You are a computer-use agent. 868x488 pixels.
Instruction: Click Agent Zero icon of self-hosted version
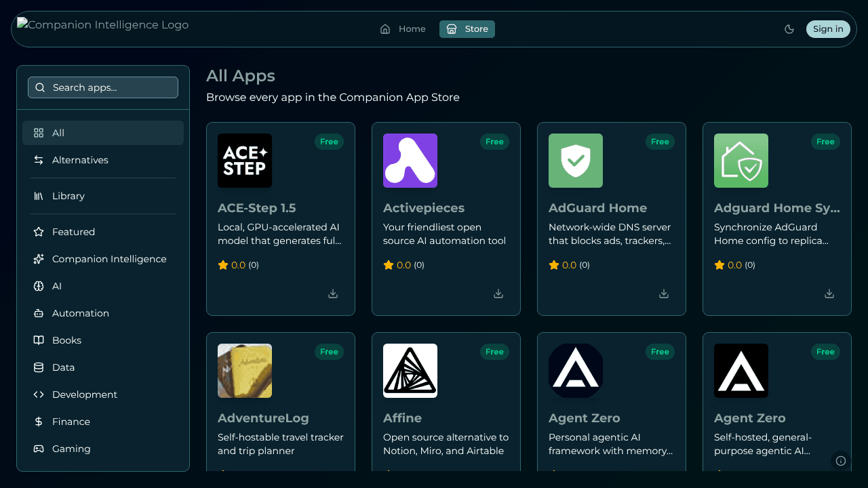click(741, 371)
